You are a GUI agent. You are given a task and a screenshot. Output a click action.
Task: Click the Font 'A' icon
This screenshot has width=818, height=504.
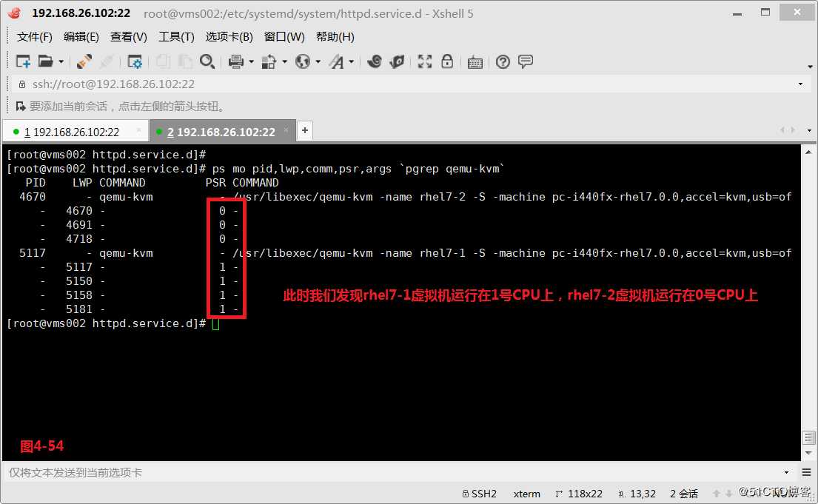coord(337,61)
